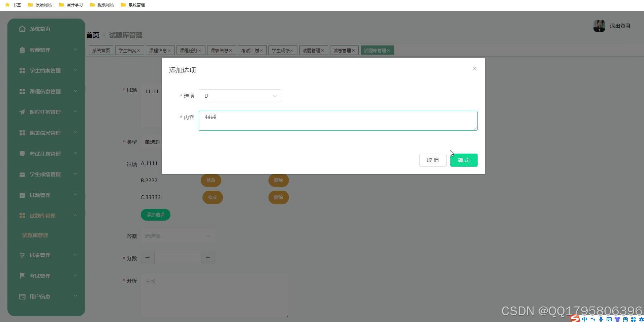The image size is (644, 322).
Task: Expand the 课表信息管理 chevron
Action: pos(75,132)
